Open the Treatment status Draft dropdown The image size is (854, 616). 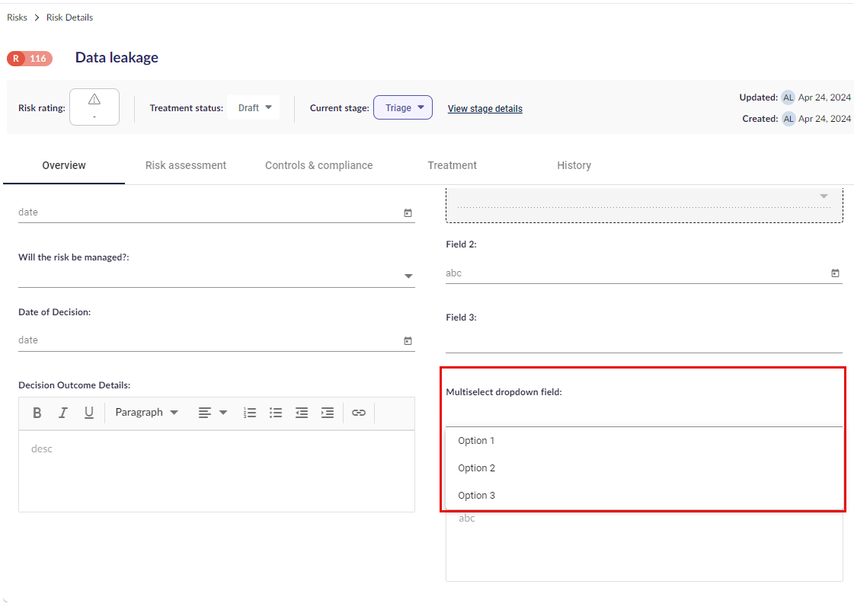pyautogui.click(x=254, y=108)
